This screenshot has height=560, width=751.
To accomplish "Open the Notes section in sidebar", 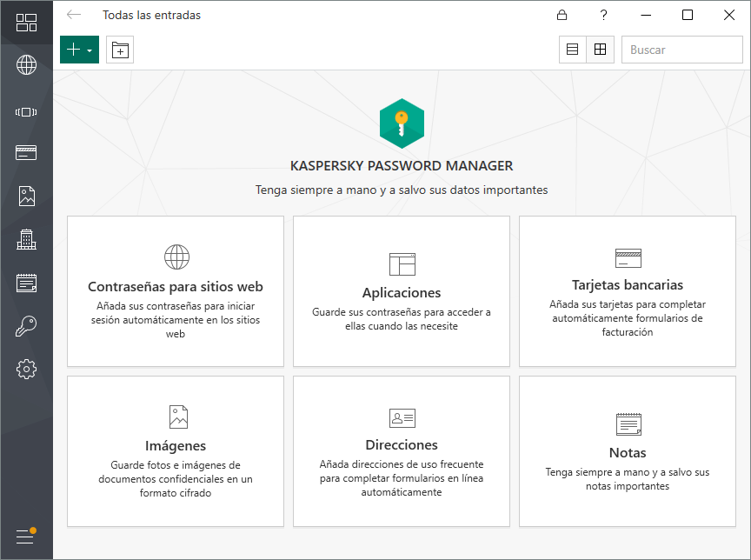I will click(26, 283).
